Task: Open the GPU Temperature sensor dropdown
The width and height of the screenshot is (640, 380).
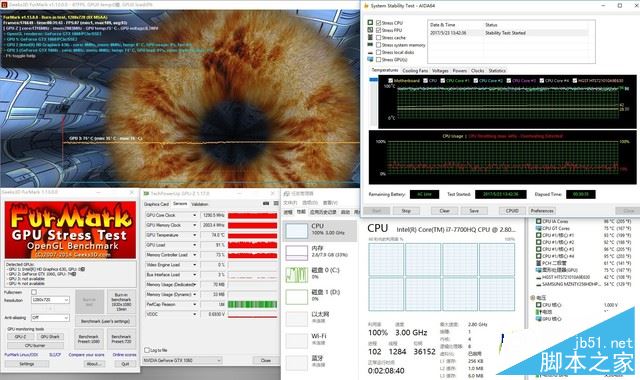Action: click(x=194, y=235)
